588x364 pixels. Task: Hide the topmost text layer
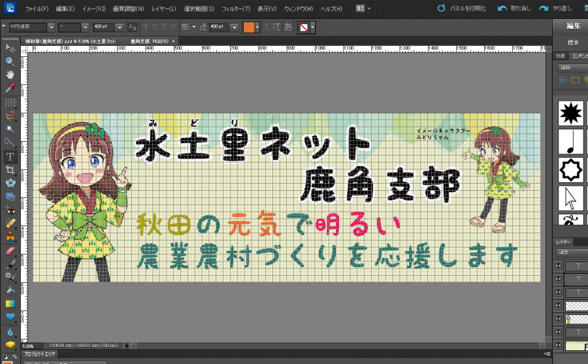point(558,266)
